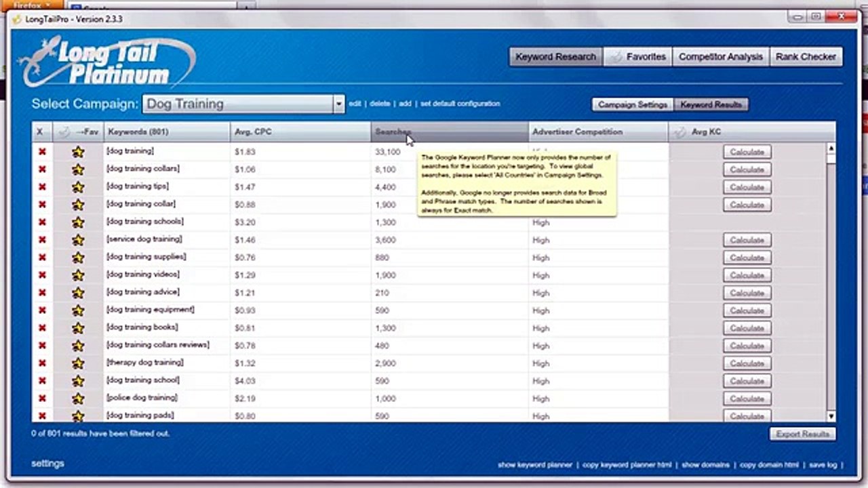Go to the Rank Checker tab
The image size is (868, 488).
coord(806,57)
